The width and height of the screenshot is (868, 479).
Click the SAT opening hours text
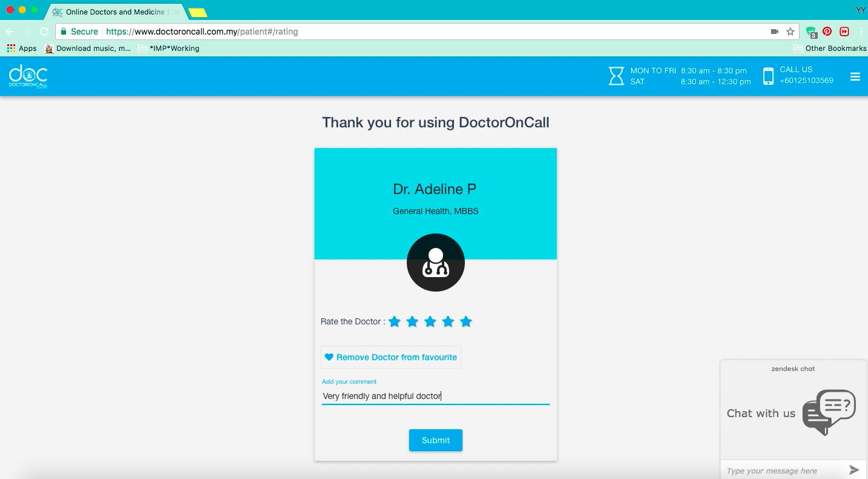click(x=690, y=81)
